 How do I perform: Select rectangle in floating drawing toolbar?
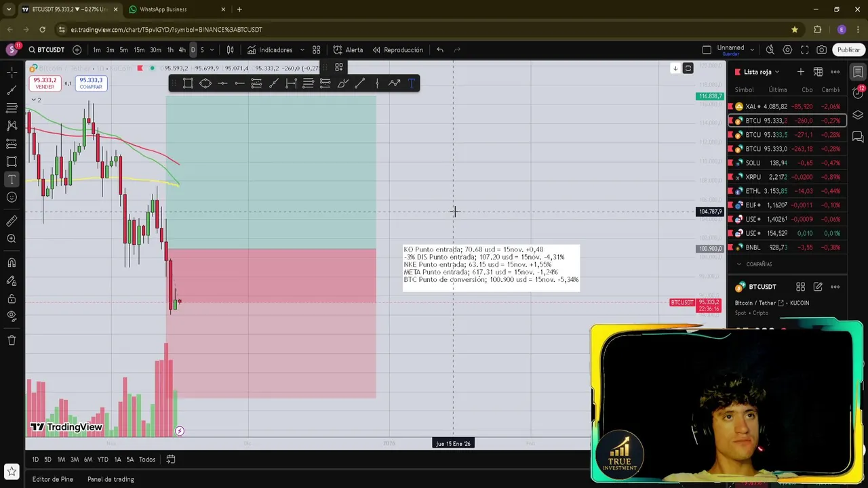[188, 83]
